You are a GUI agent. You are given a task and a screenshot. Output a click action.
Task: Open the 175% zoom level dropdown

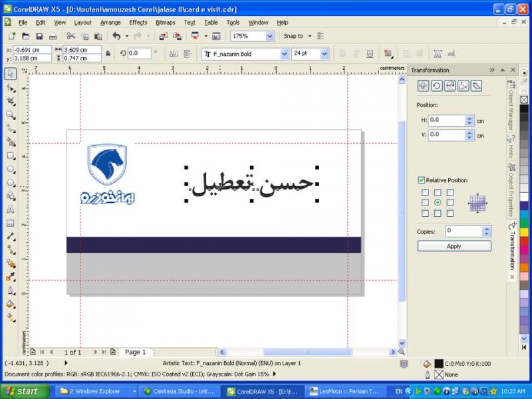click(270, 36)
